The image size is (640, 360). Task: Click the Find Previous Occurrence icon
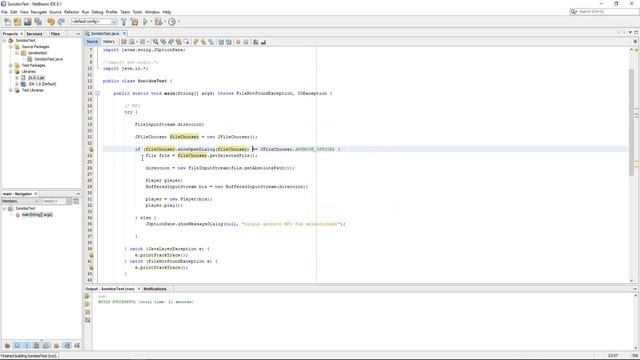pyautogui.click(x=163, y=42)
